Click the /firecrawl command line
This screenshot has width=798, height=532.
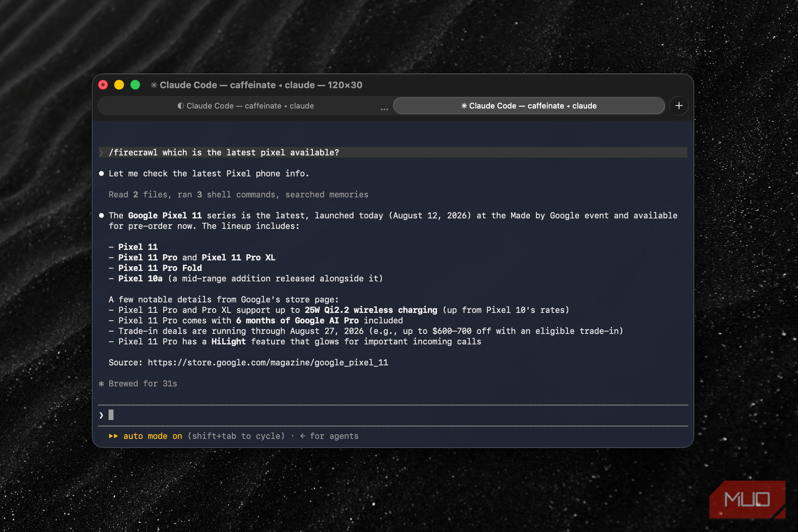tap(393, 153)
